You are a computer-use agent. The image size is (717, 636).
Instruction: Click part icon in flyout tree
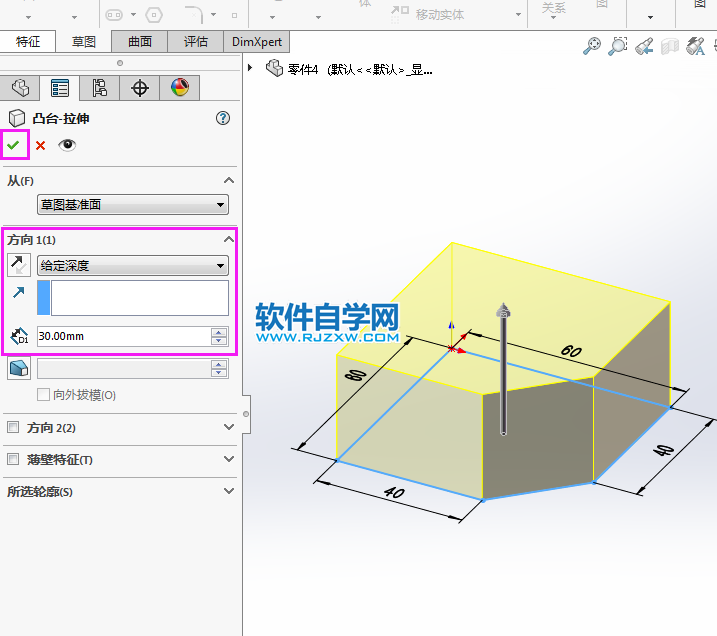click(x=274, y=69)
